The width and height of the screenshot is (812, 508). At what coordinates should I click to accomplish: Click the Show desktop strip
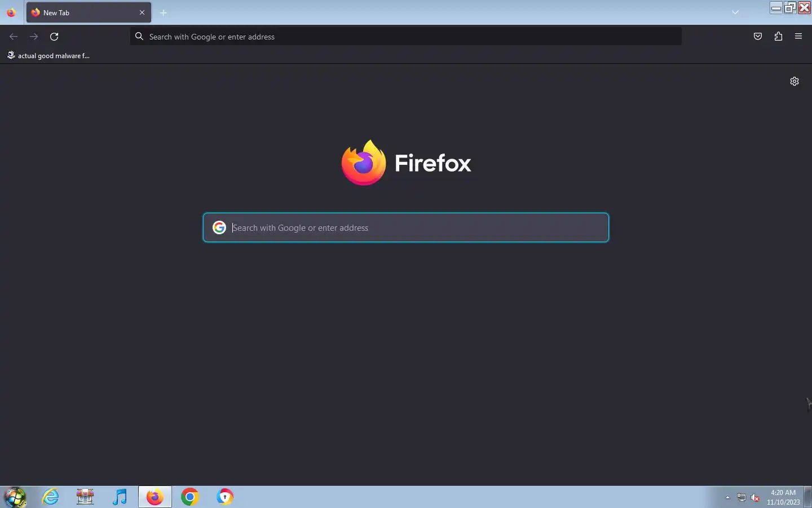coord(807,497)
